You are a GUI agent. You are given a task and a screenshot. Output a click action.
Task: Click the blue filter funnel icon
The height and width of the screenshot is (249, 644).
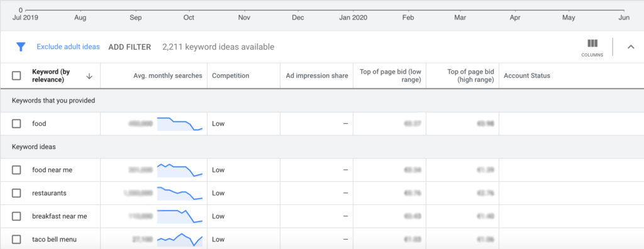click(x=21, y=47)
